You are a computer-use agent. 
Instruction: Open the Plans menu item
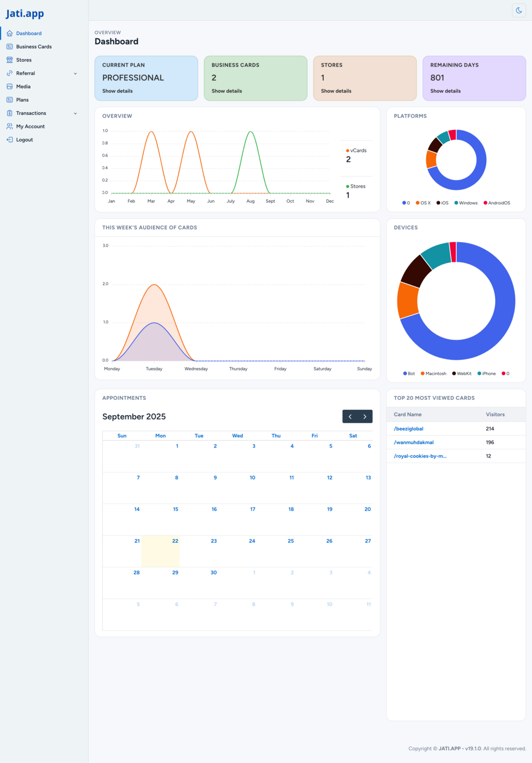(22, 100)
